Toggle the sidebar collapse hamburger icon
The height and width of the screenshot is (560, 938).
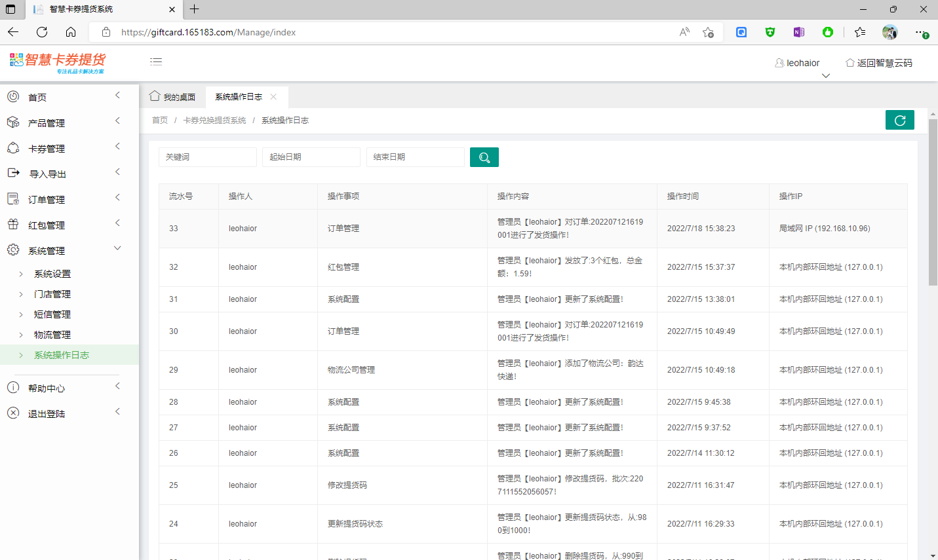156,62
